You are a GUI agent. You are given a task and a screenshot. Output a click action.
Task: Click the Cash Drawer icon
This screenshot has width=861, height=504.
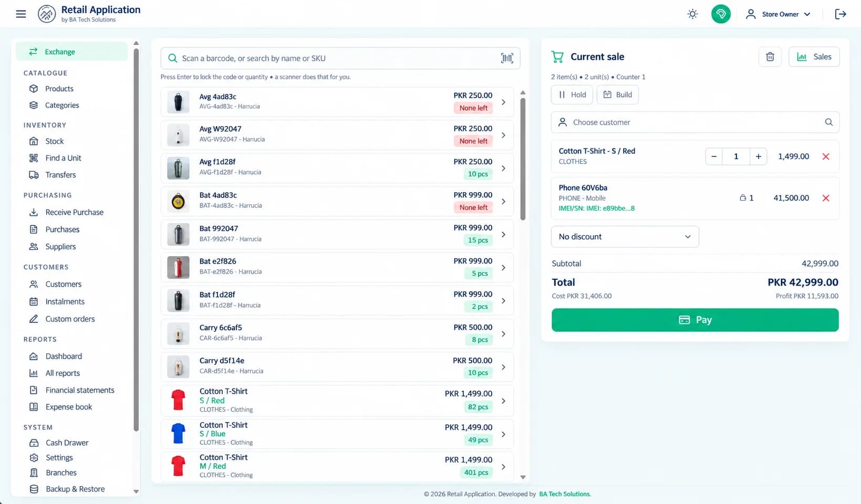pos(34,443)
